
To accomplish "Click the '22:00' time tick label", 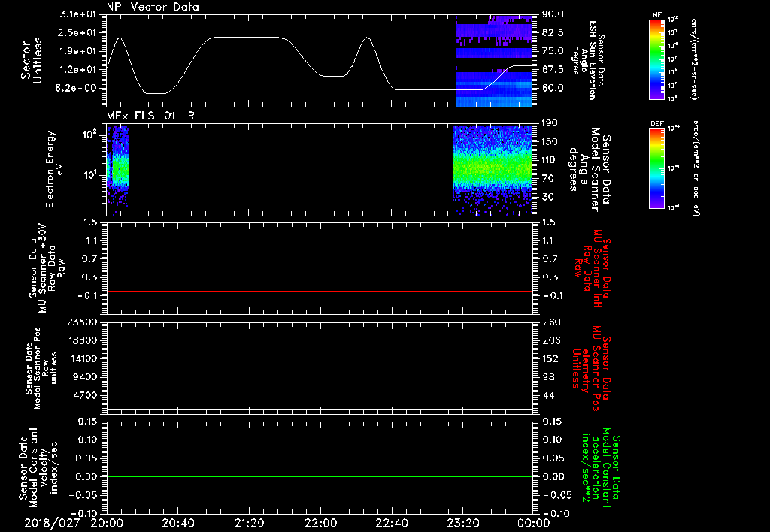I will click(x=320, y=523).
